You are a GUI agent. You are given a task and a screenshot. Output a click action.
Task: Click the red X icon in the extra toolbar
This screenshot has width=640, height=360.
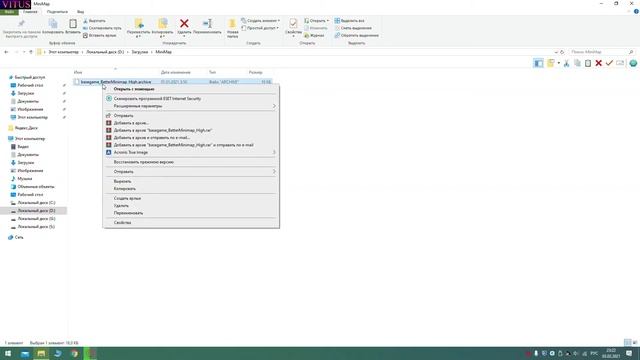(598, 63)
